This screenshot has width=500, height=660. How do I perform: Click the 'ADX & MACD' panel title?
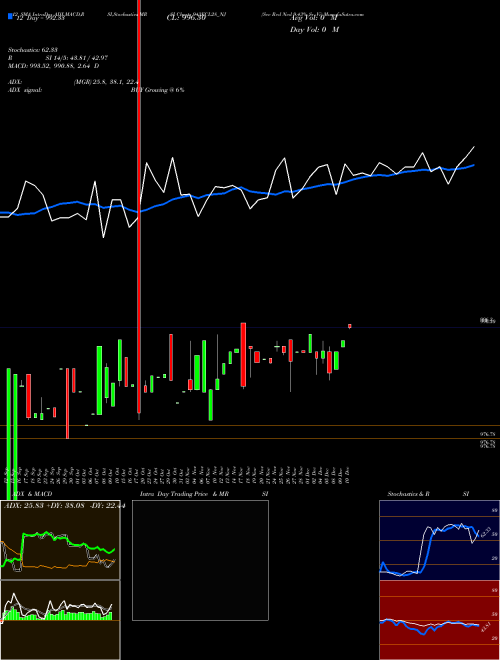point(32,494)
